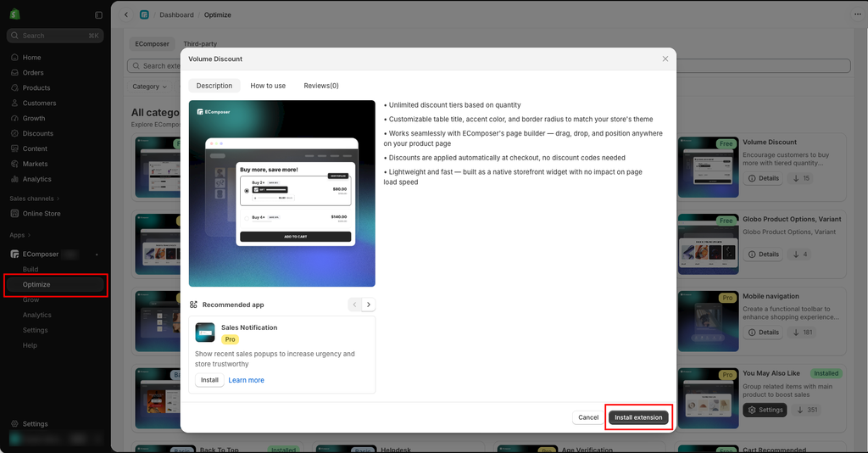Click the Analytics bar chart icon

[x=15, y=180]
